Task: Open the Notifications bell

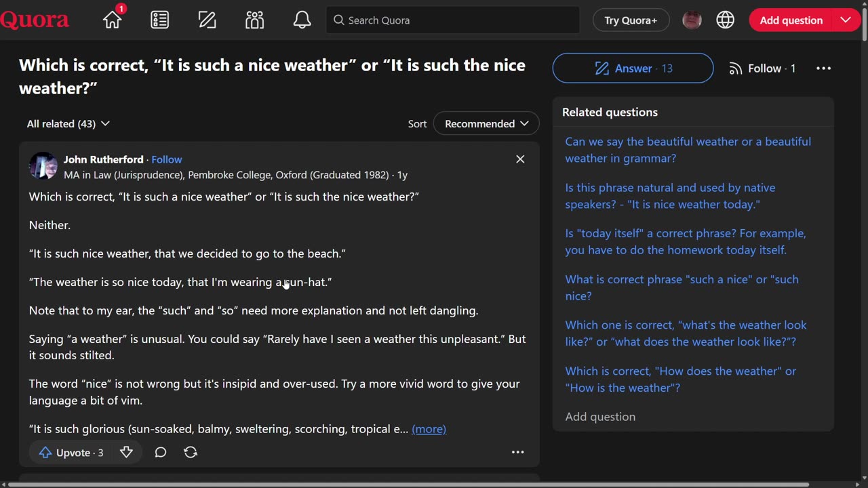Action: [302, 20]
